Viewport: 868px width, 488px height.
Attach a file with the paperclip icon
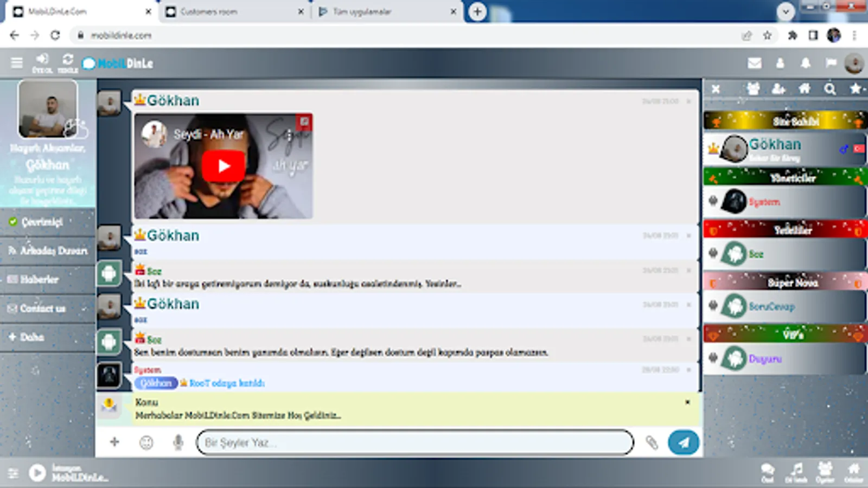click(x=652, y=442)
